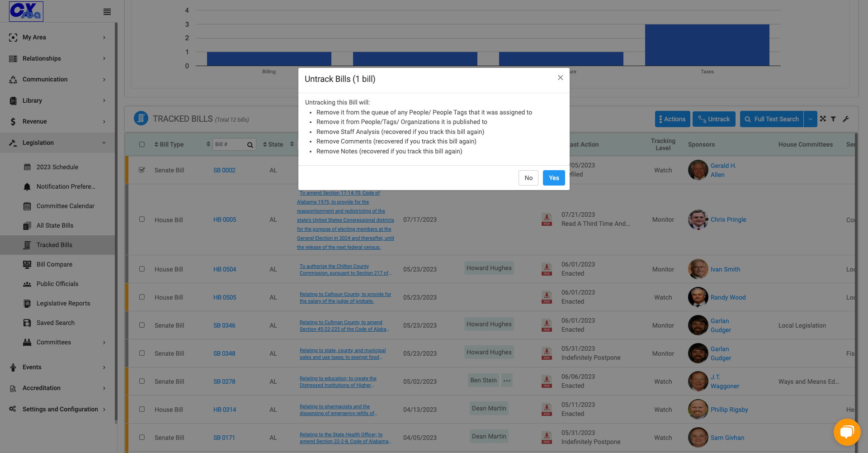The width and height of the screenshot is (868, 453).
Task: Confirm untracking by clicking Yes
Action: click(554, 178)
